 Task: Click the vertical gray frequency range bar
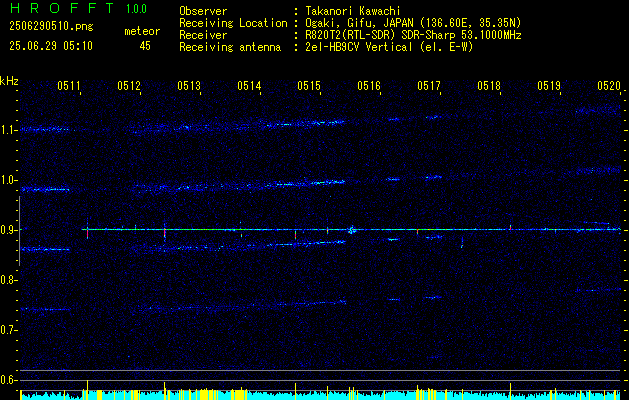[x=19, y=231]
